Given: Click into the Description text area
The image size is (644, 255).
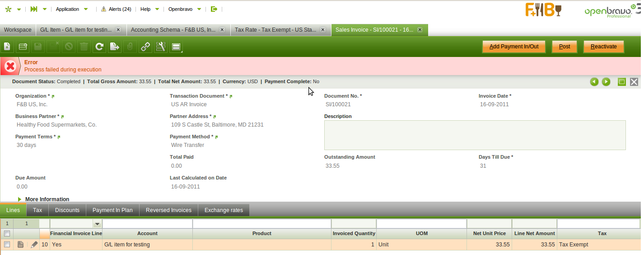Looking at the screenshot, I should coord(475,135).
